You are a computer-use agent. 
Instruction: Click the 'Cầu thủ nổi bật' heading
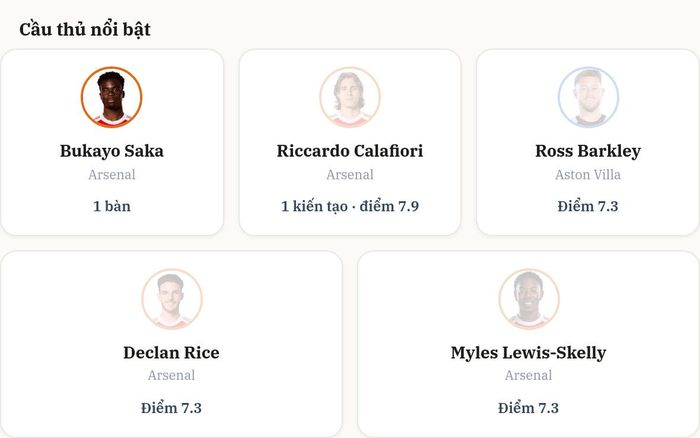pos(85,29)
